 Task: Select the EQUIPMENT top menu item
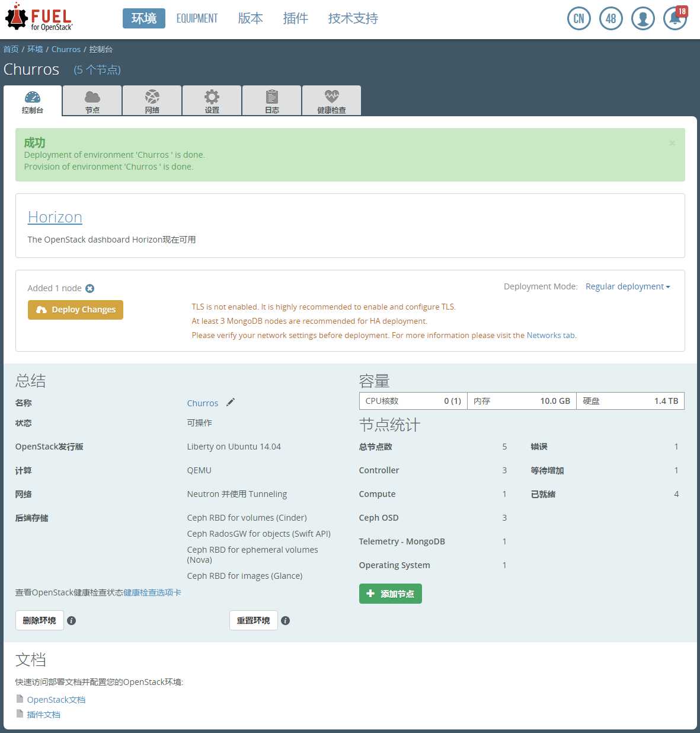pos(197,18)
